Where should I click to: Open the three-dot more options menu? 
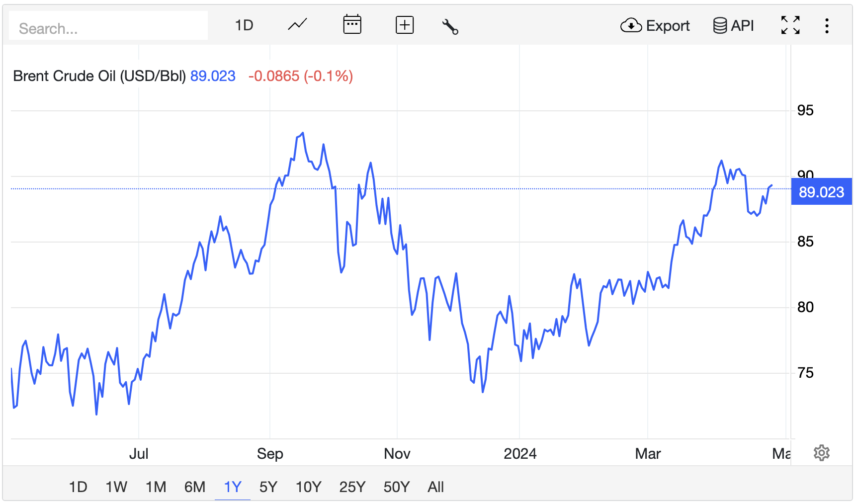[x=827, y=26]
